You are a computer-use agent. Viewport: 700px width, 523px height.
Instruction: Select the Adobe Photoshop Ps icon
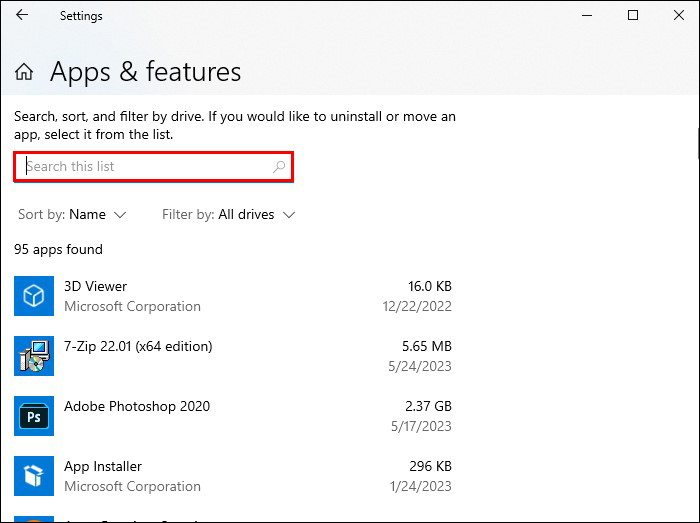(33, 416)
